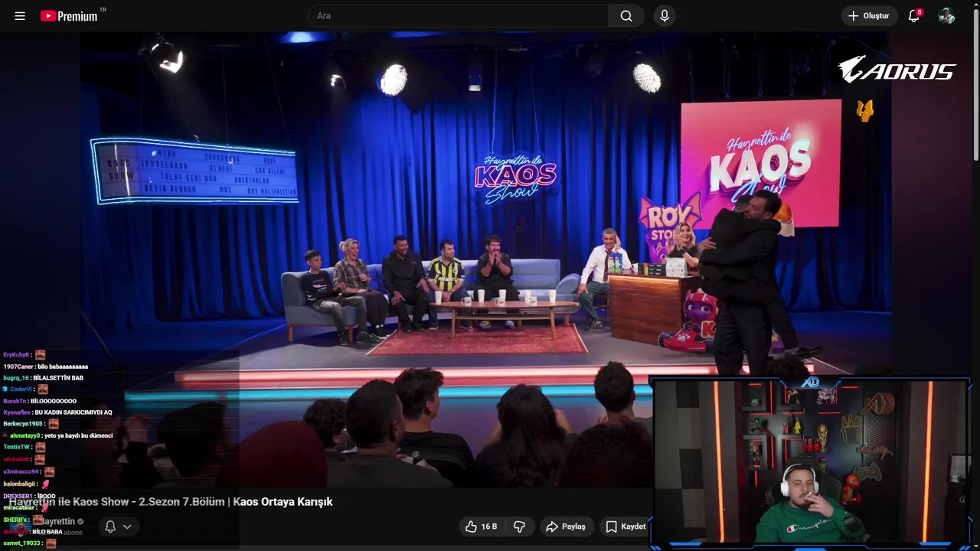980x551 pixels.
Task: Click subscription notification bell icon
Action: (x=110, y=527)
